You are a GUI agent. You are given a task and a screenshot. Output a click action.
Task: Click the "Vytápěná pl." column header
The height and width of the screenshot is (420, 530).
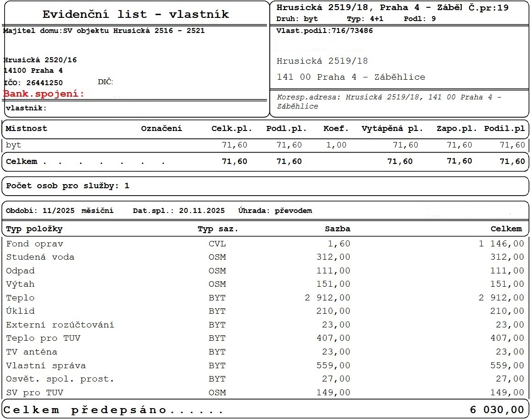click(x=392, y=129)
